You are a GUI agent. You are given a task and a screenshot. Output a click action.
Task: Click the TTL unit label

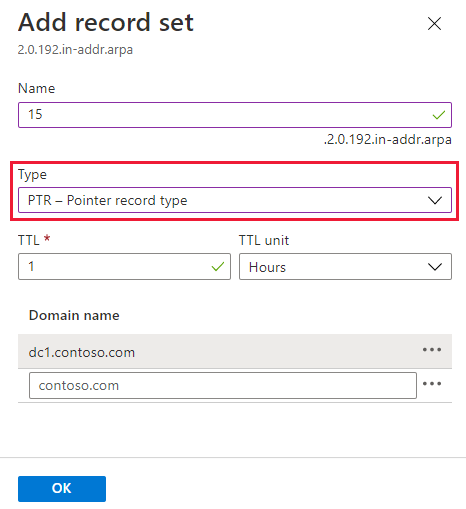264,240
